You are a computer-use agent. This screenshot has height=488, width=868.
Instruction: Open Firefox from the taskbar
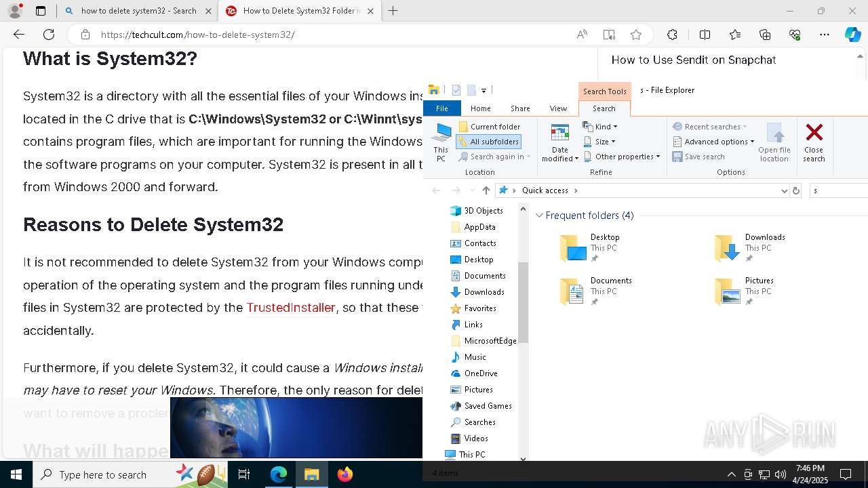tap(345, 474)
